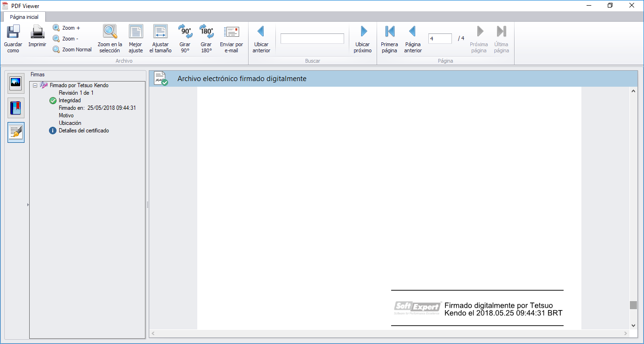Screen dimensions: 644x344
Task: Reset view with Zoom Normal
Action: tap(72, 49)
